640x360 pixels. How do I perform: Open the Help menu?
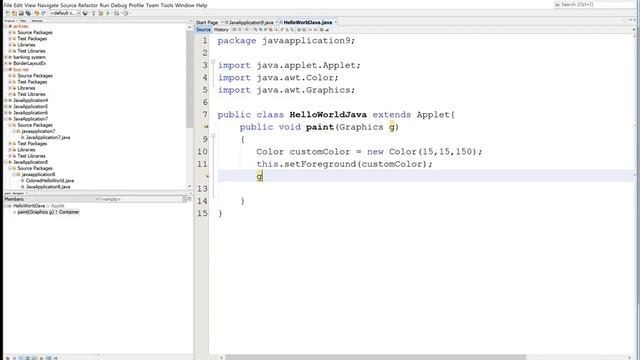point(202,5)
